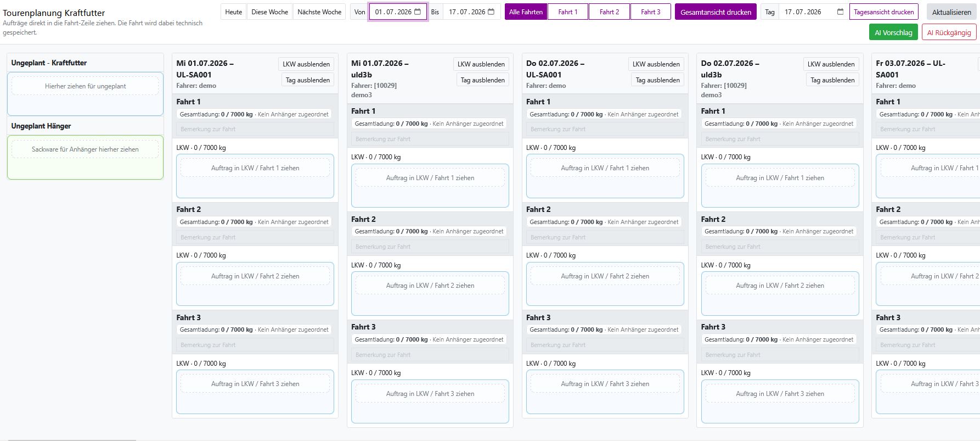Hide the day in Mi 01.07.2026 uld3b column
Viewport: 980px width, 441px height.
coord(483,80)
